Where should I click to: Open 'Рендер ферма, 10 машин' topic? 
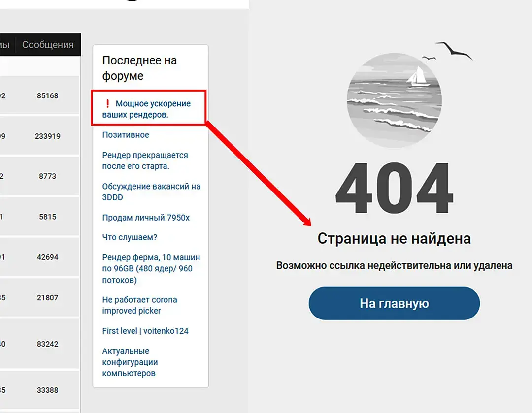[x=151, y=269]
